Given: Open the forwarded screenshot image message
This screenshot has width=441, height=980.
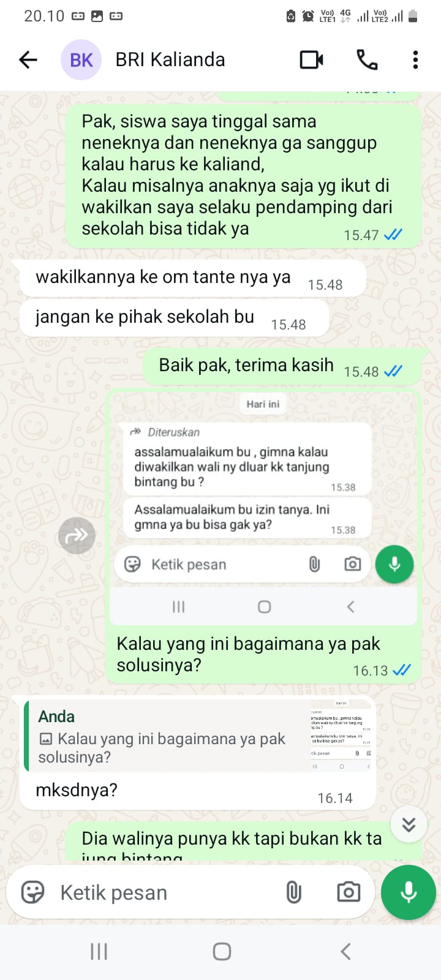Looking at the screenshot, I should [263, 508].
